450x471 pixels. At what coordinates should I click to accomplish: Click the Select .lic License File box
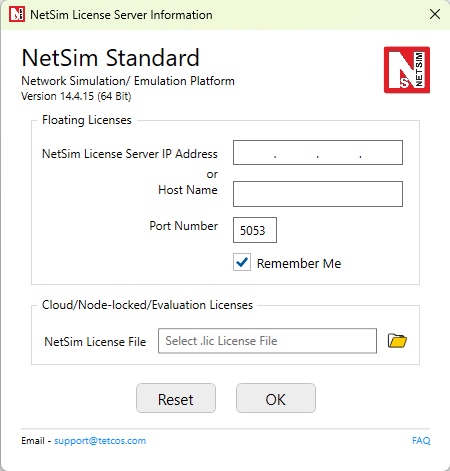pos(267,341)
